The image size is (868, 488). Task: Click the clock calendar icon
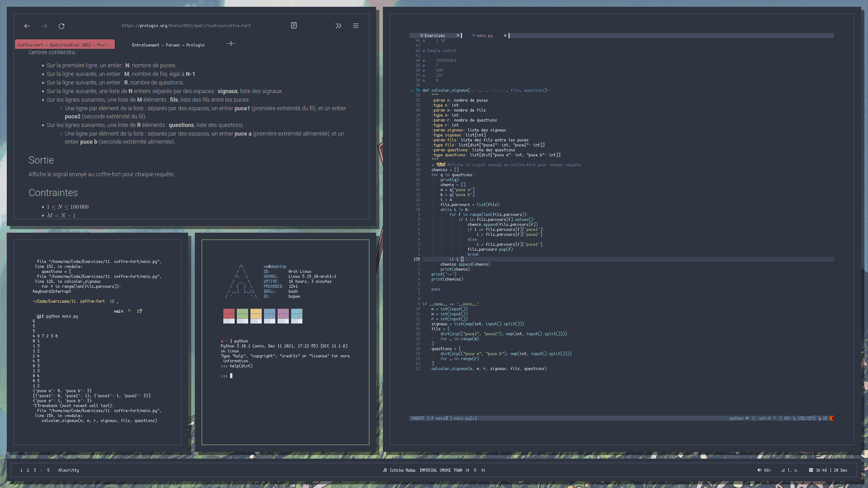coord(811,470)
